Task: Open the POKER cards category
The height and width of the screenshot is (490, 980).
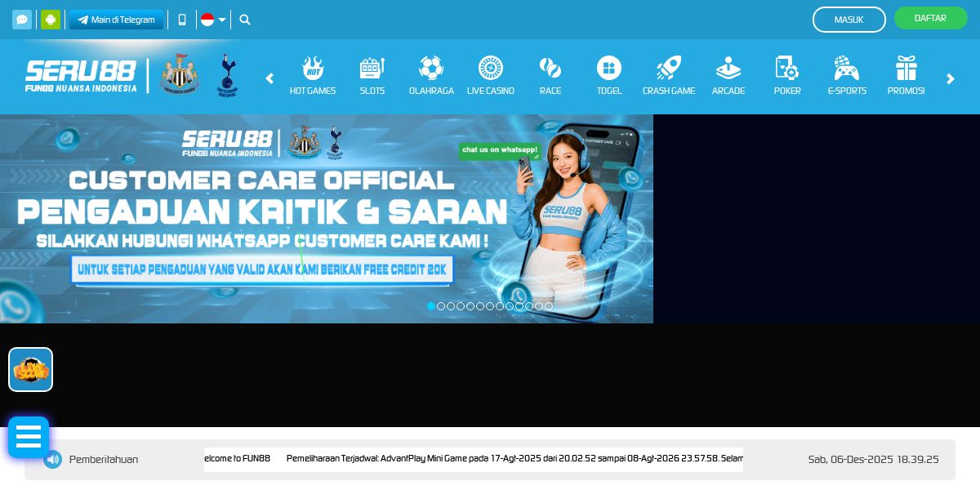Action: pyautogui.click(x=787, y=76)
